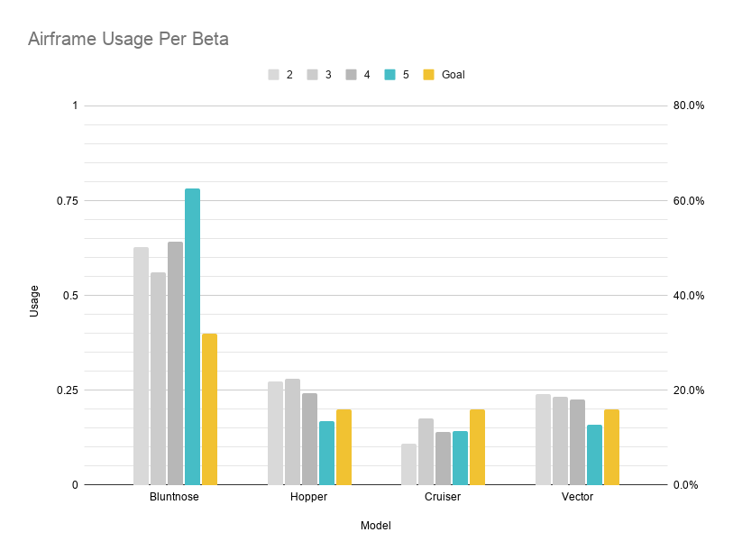
Task: Click the Cruiser label on the horizontal axis
Action: tap(442, 497)
